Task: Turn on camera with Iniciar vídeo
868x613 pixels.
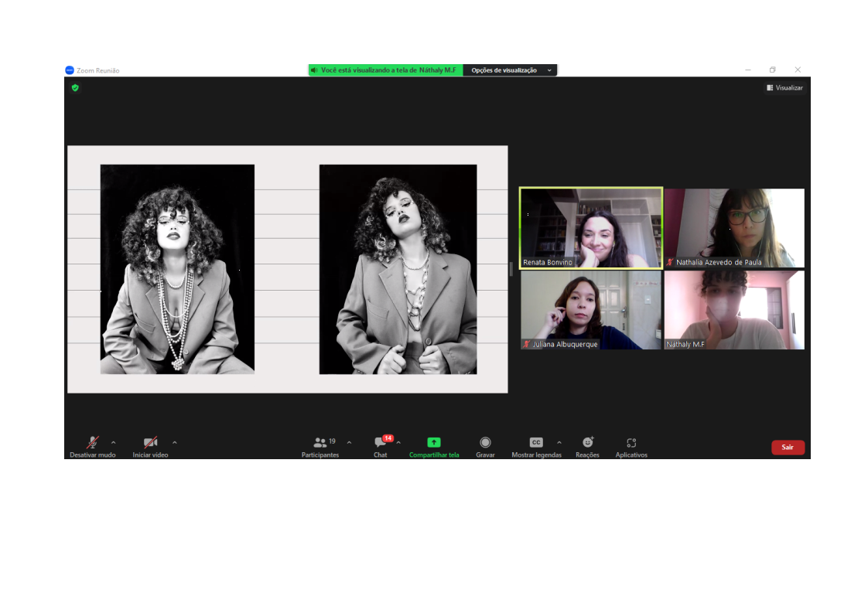Action: coord(150,443)
